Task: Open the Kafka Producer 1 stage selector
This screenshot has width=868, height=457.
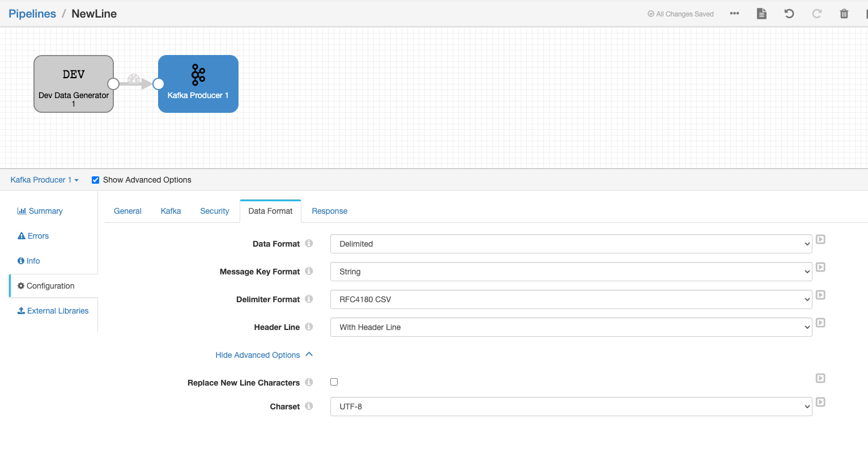Action: coord(44,180)
